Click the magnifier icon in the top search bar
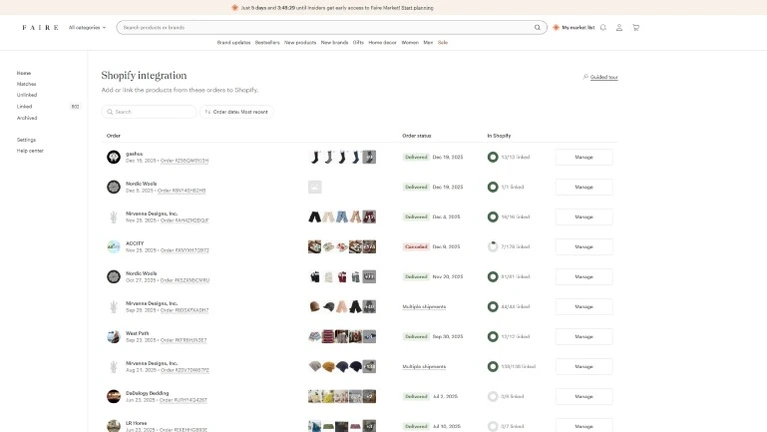 [537, 28]
